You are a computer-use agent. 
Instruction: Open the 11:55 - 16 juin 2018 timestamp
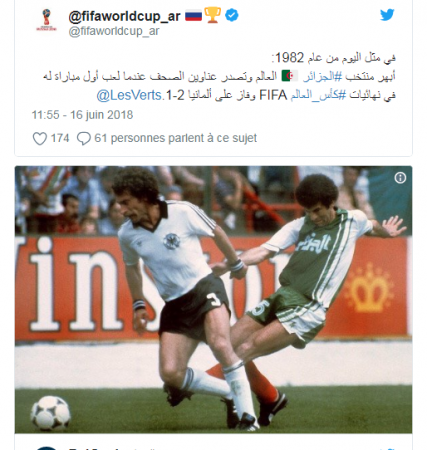click(x=82, y=115)
